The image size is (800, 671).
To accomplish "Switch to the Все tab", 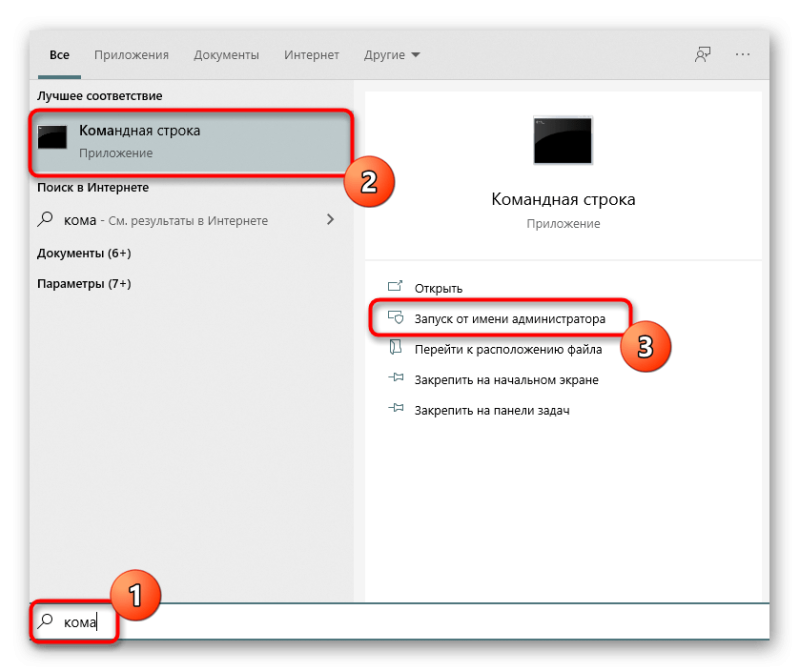I will pyautogui.click(x=59, y=55).
